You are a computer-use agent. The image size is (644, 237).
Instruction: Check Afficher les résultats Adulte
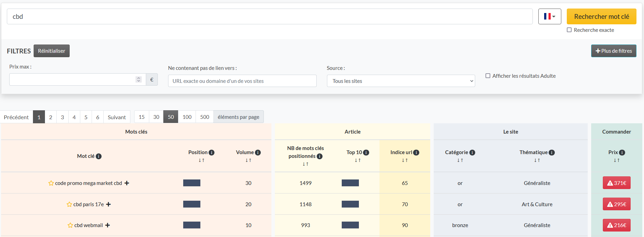[x=488, y=76]
